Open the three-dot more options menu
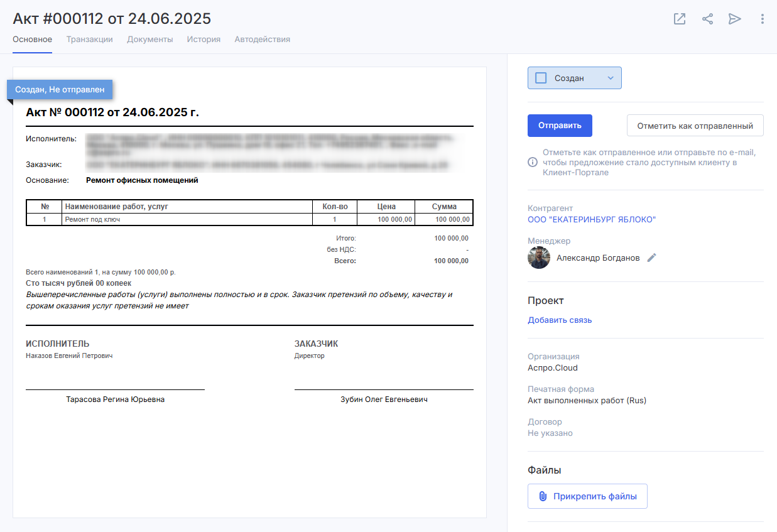Viewport: 777px width, 532px height. click(762, 19)
